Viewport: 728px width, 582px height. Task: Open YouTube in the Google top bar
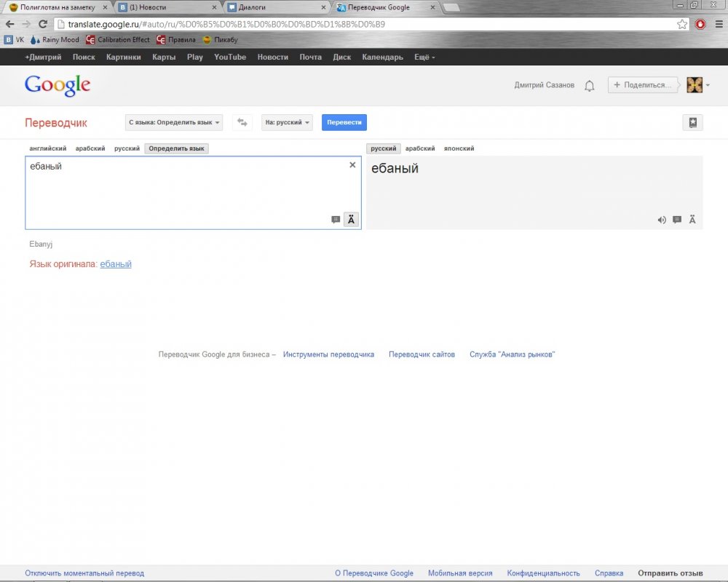point(230,57)
